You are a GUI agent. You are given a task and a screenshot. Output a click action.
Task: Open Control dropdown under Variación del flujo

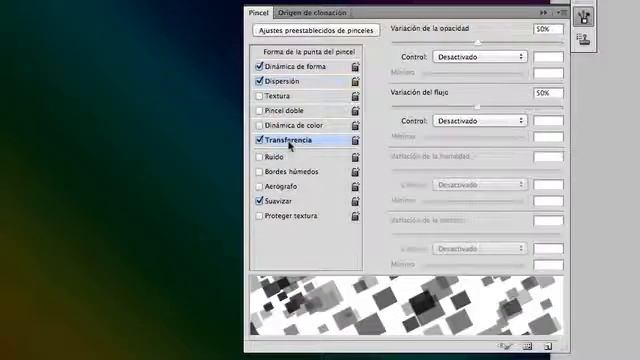pos(480,121)
